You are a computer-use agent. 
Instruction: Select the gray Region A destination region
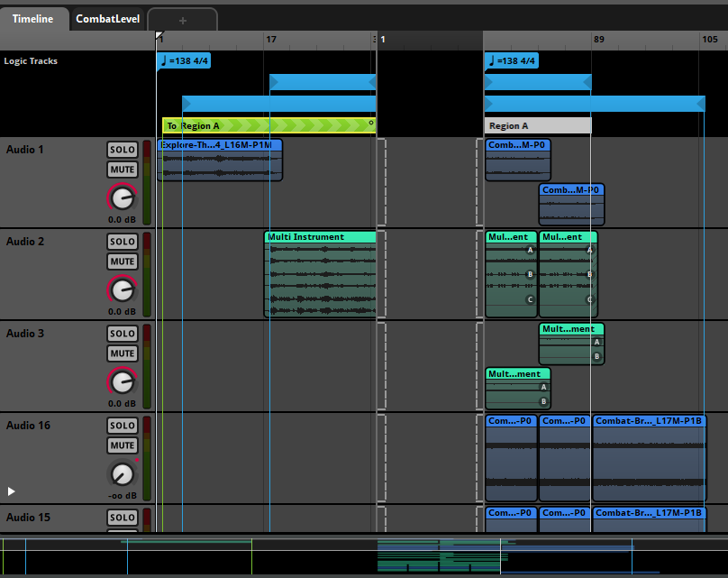(x=538, y=126)
